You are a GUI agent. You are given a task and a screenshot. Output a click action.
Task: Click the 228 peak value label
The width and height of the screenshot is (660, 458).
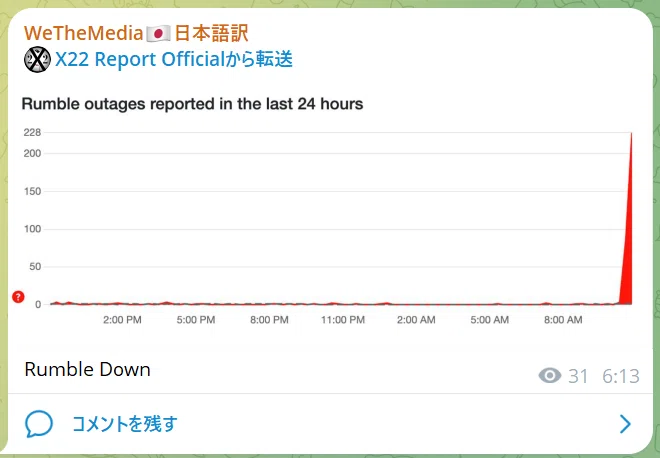[32, 133]
